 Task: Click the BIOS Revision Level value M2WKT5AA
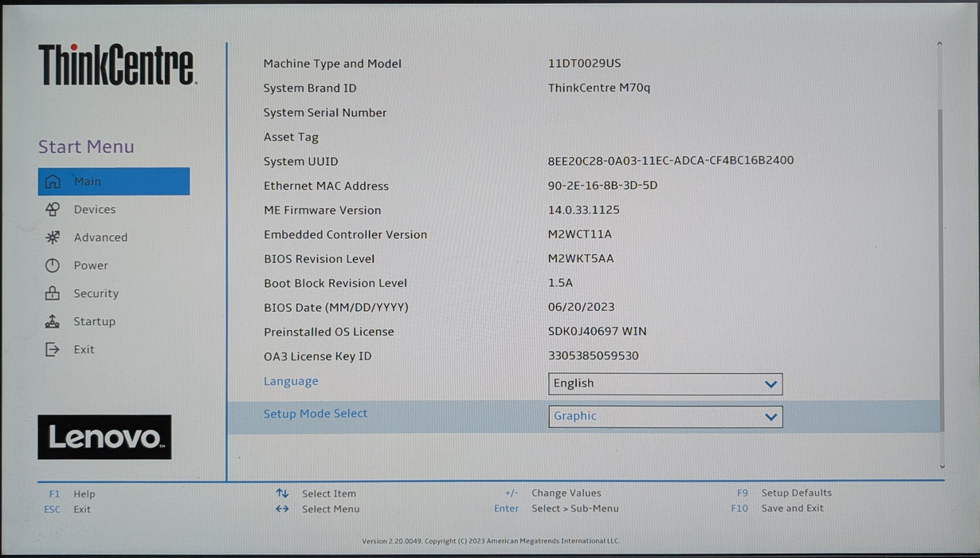tap(581, 258)
